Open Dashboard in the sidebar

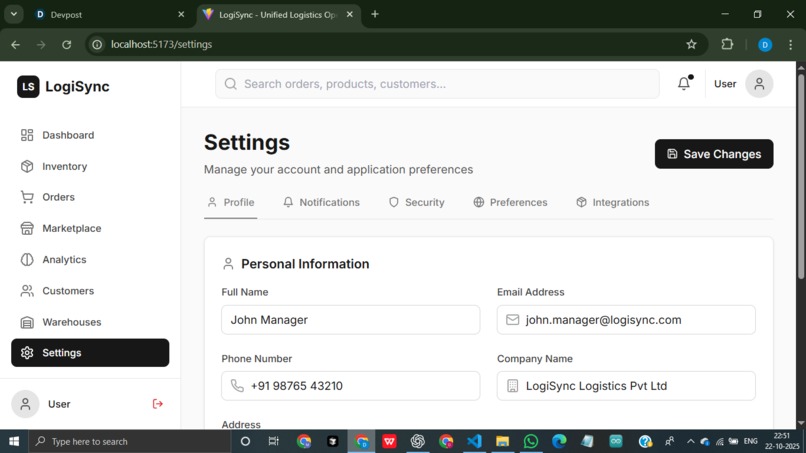(x=90, y=135)
